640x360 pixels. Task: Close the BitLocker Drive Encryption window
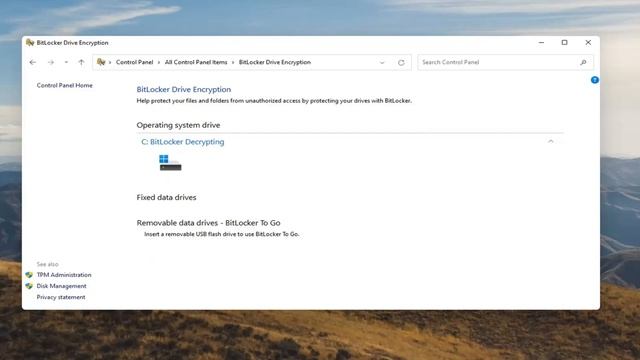588,42
